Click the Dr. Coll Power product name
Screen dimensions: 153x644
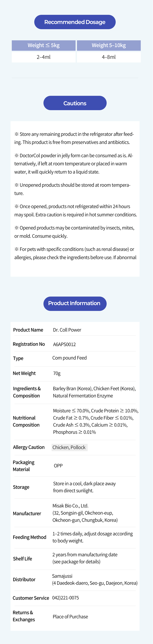(67, 330)
